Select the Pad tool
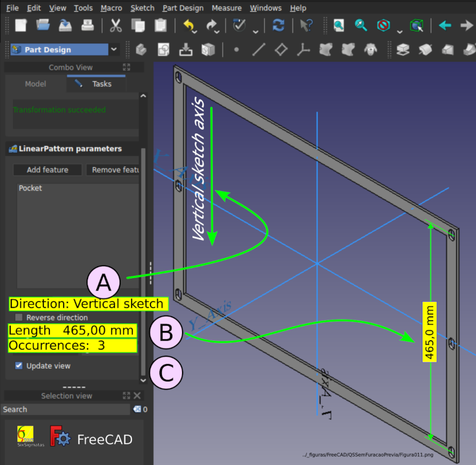 click(x=403, y=49)
